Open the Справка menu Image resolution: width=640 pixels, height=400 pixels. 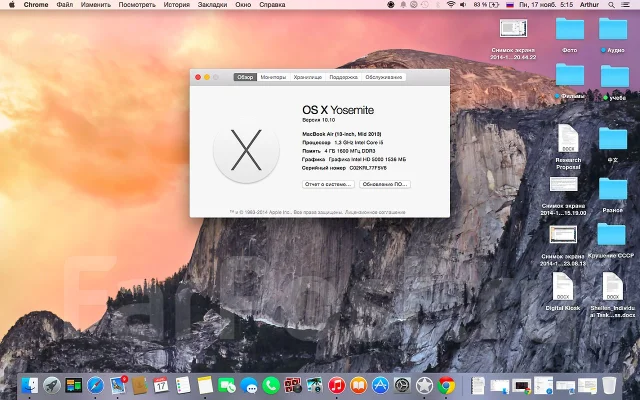click(x=272, y=5)
